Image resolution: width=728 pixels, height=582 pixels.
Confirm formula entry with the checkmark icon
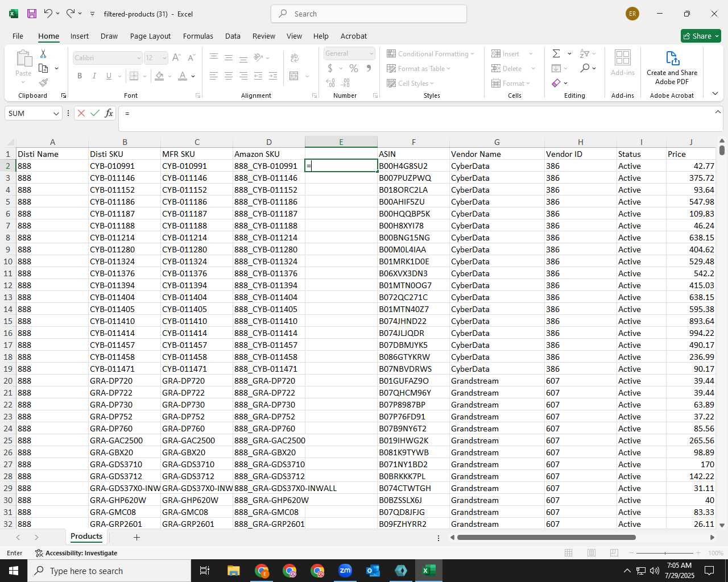pos(95,113)
